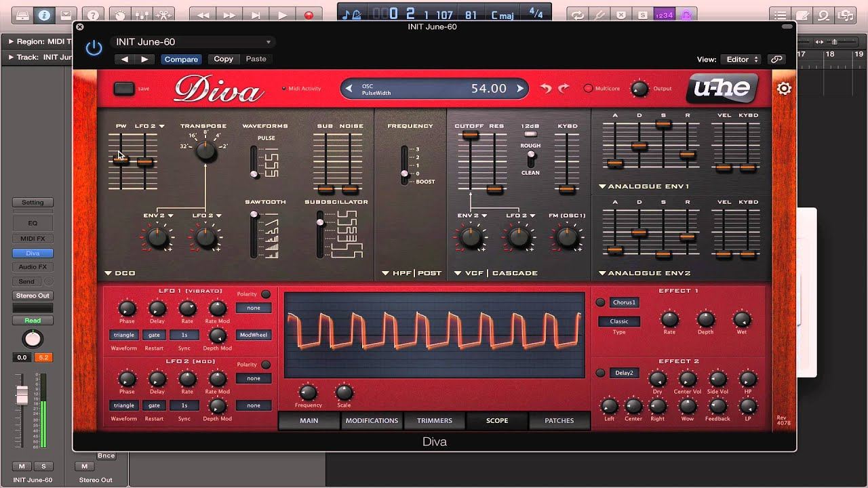
Task: Turn the Output knob in Diva header
Action: (x=639, y=89)
